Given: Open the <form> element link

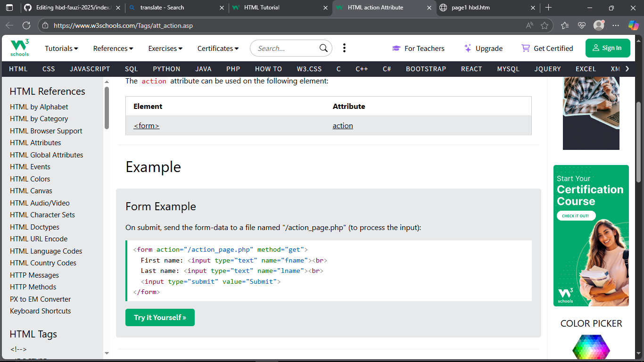Looking at the screenshot, I should click(147, 126).
